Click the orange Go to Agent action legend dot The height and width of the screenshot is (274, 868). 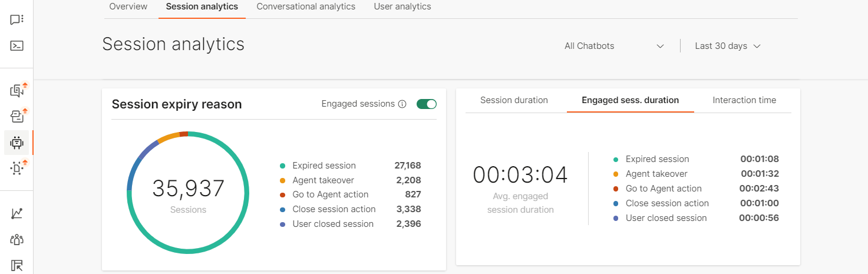coord(283,195)
